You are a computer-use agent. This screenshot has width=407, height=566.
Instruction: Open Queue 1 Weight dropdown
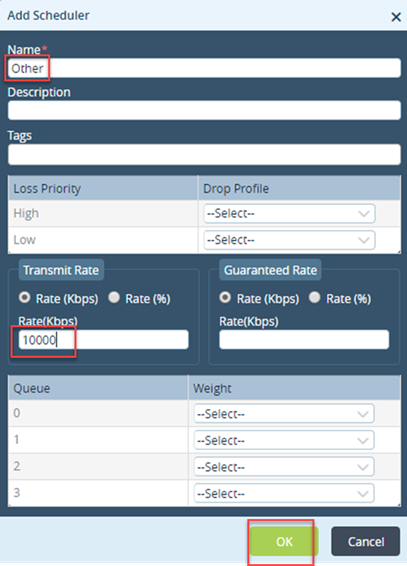pos(284,440)
